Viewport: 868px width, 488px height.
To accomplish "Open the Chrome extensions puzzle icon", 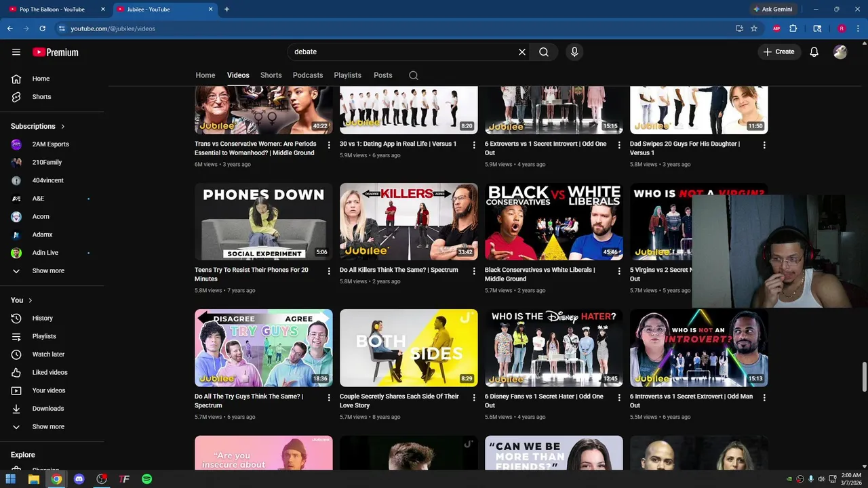I will point(793,28).
